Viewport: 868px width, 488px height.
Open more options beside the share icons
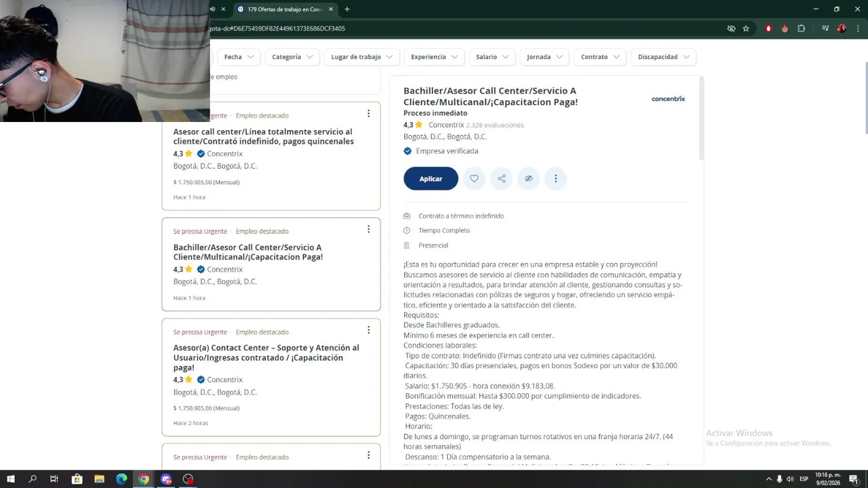tap(555, 178)
